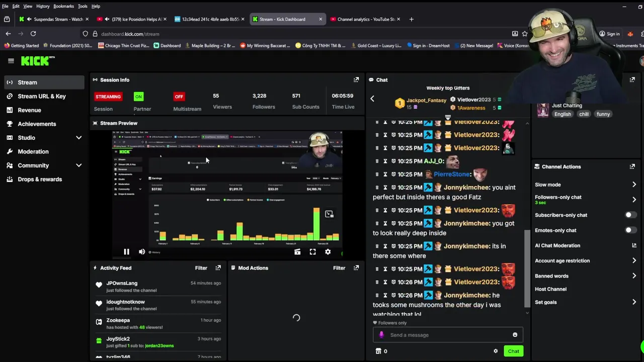Open the History browser menu
This screenshot has height=362, width=644.
(43, 6)
